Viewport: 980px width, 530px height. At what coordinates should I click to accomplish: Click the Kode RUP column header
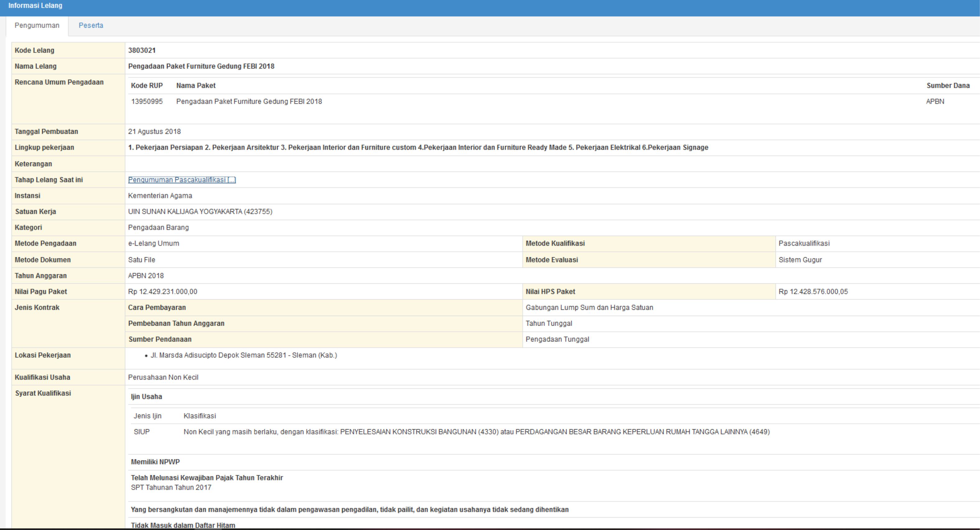[x=146, y=86]
